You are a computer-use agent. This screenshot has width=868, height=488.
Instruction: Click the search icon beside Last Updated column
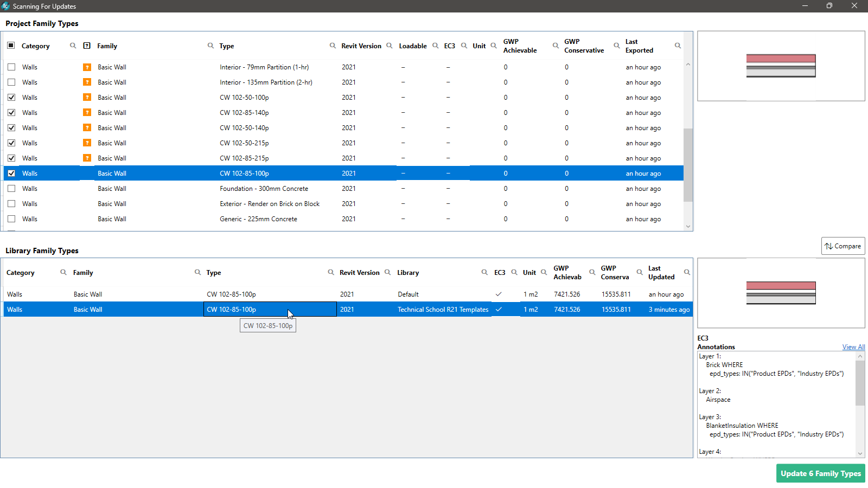(687, 272)
